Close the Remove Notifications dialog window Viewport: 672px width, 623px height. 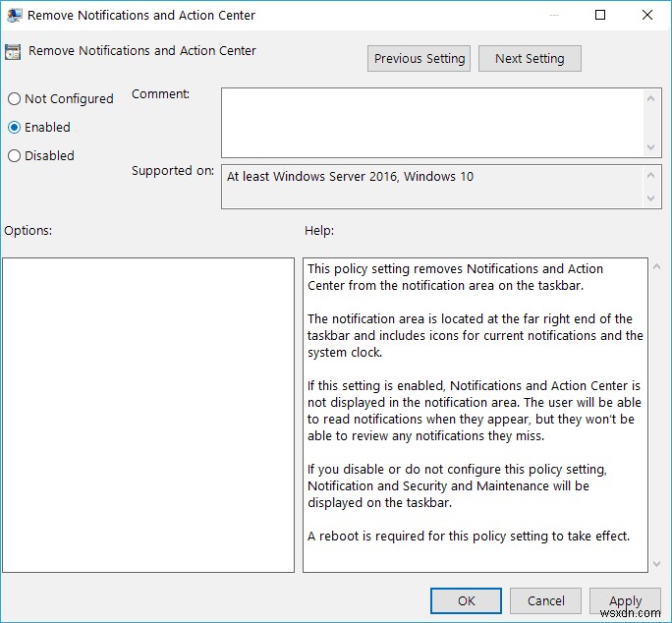coord(646,15)
